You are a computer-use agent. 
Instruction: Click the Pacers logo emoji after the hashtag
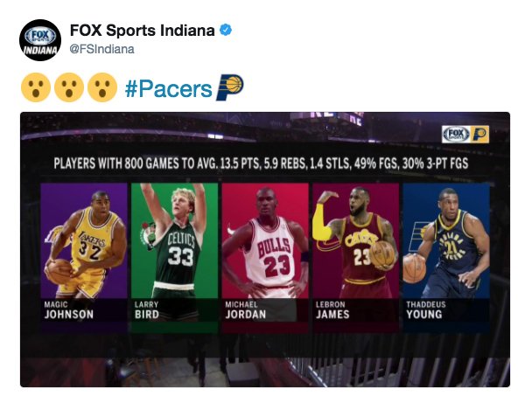click(229, 87)
